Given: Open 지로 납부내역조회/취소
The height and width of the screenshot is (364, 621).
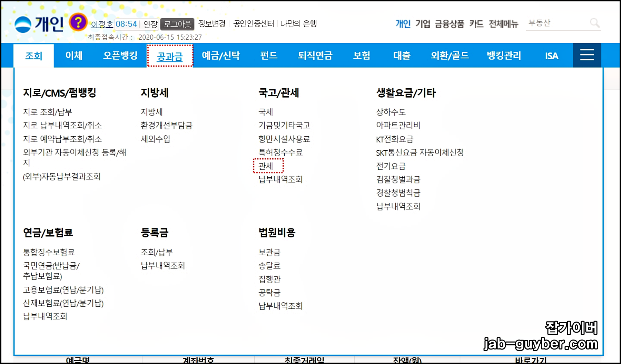Looking at the screenshot, I should tap(62, 125).
